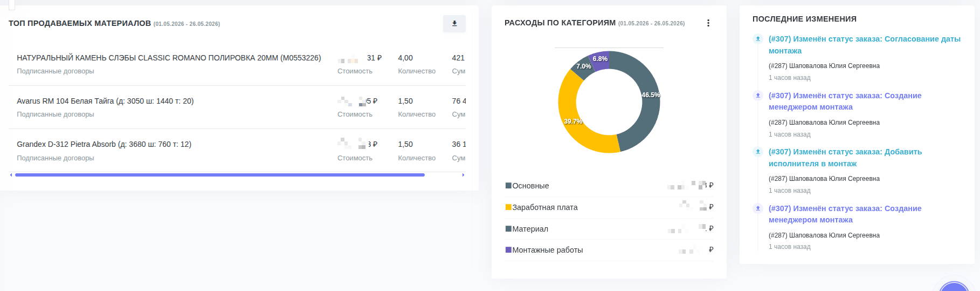
Task: Click the ТОП ПРОДАВАЕМЫХ МАТЕРИАЛОВ heading
Action: [80, 23]
